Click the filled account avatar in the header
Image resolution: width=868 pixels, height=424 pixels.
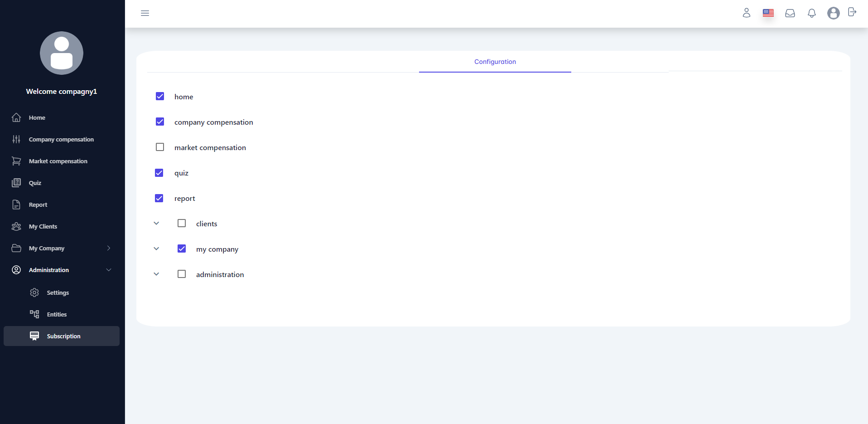tap(833, 13)
